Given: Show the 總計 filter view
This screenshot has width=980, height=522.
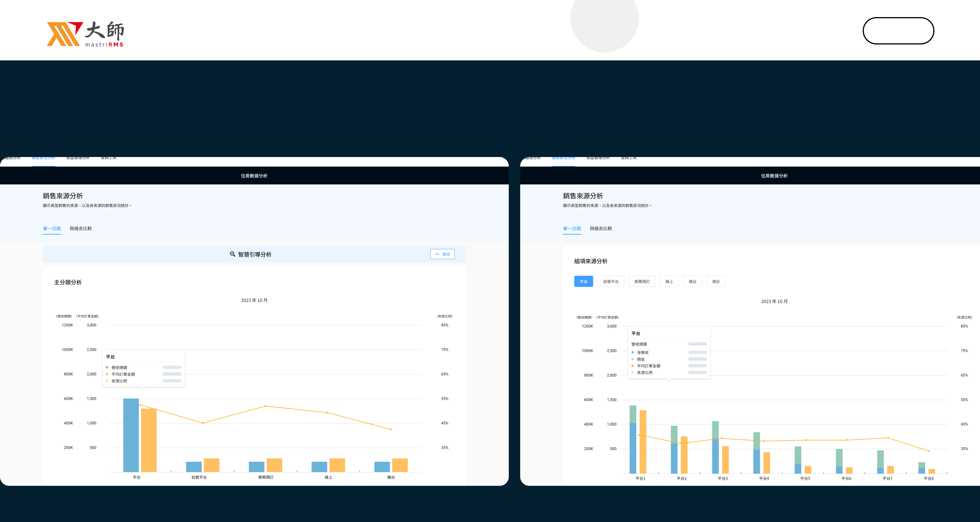Looking at the screenshot, I should (x=716, y=281).
